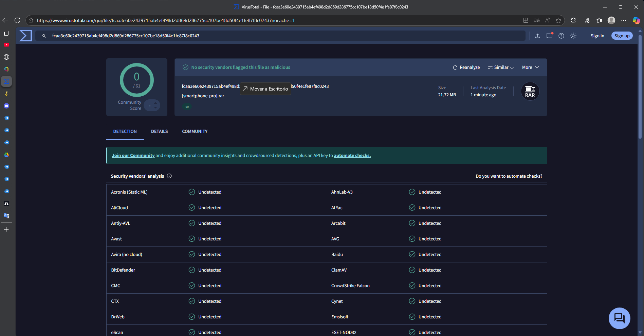Follow the automate checks link in banner
This screenshot has height=336, width=644.
tap(352, 156)
